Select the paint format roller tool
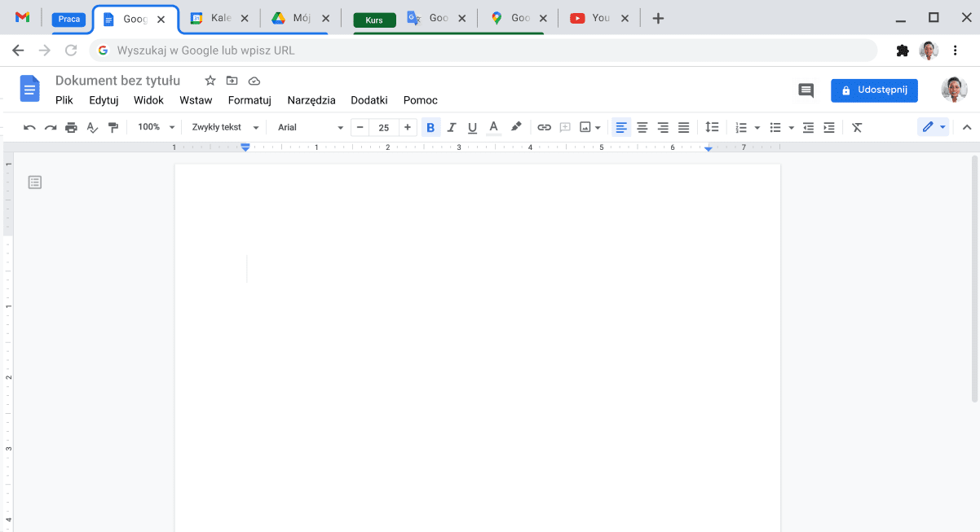This screenshot has width=980, height=532. pyautogui.click(x=113, y=127)
